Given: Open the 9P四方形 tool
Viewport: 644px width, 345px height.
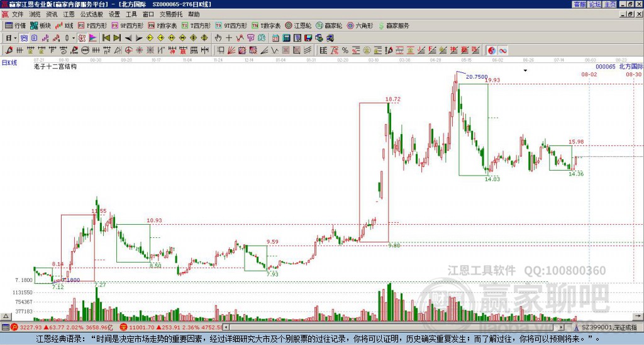Looking at the screenshot, I should pyautogui.click(x=127, y=25).
